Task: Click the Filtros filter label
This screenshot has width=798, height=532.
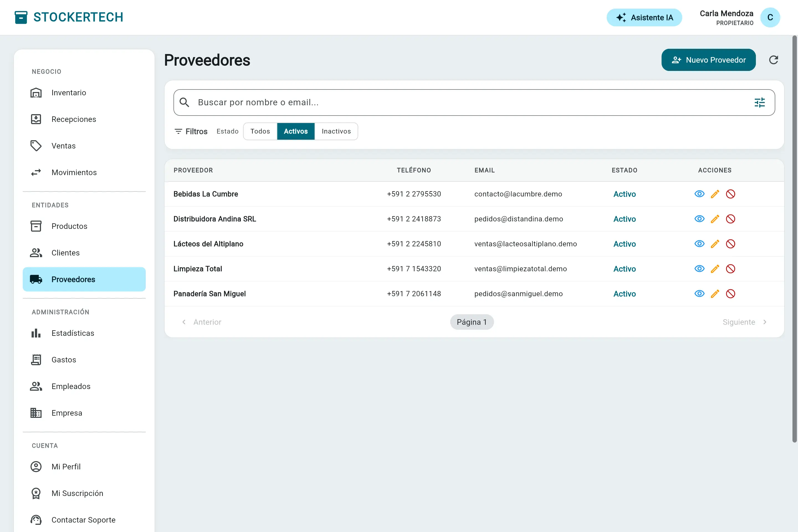Action: point(191,131)
